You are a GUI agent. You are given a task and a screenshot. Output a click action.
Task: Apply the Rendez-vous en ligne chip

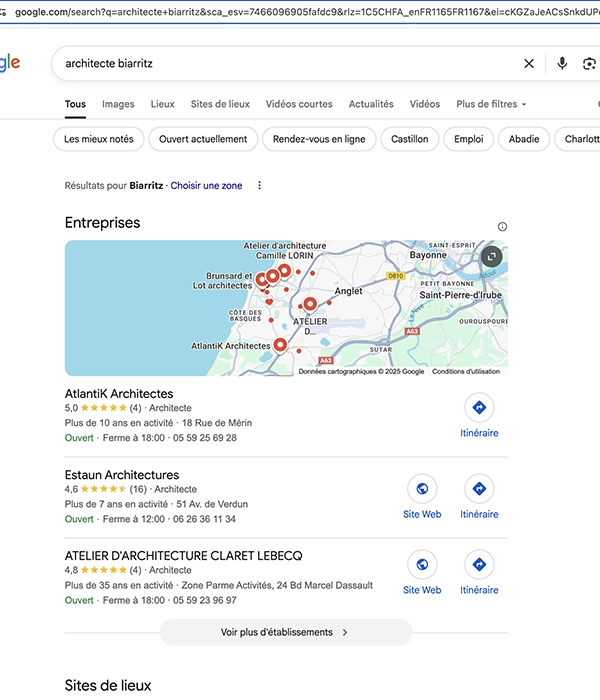pyautogui.click(x=319, y=139)
